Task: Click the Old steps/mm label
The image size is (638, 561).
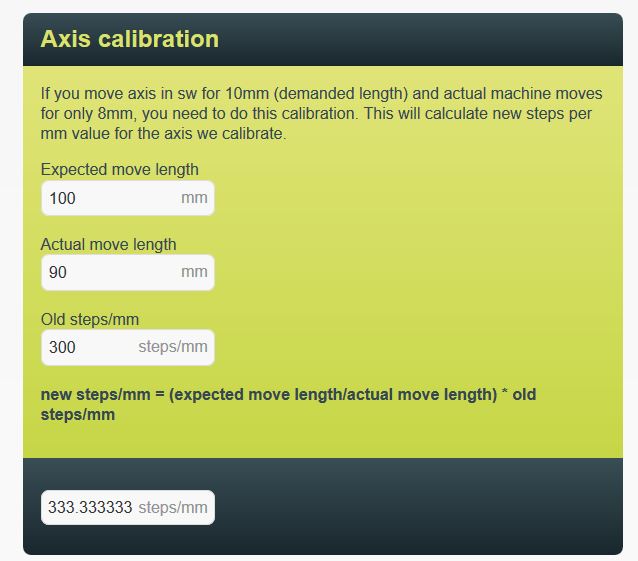Action: pyautogui.click(x=89, y=319)
